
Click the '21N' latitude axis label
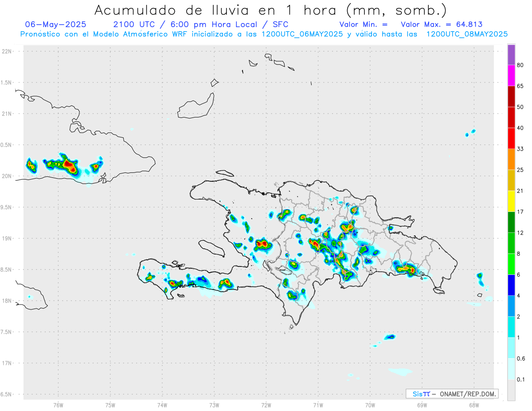point(6,114)
